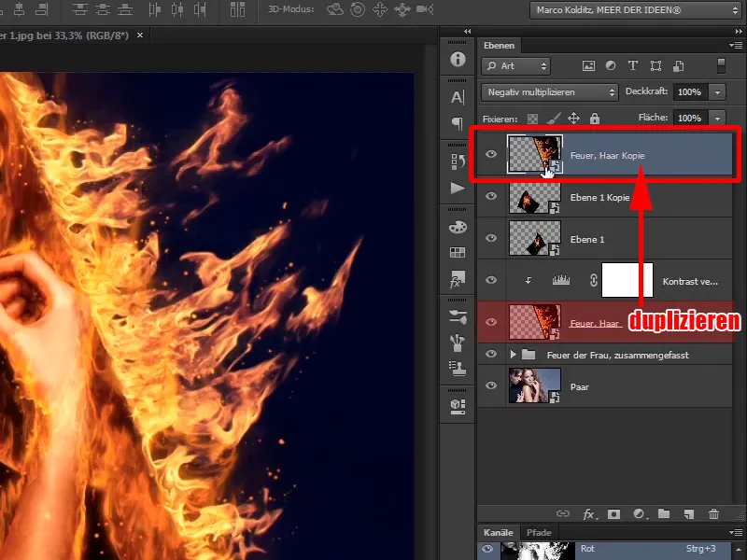Image resolution: width=747 pixels, height=560 pixels.
Task: Filter layers by shape layers icon
Action: click(x=656, y=65)
